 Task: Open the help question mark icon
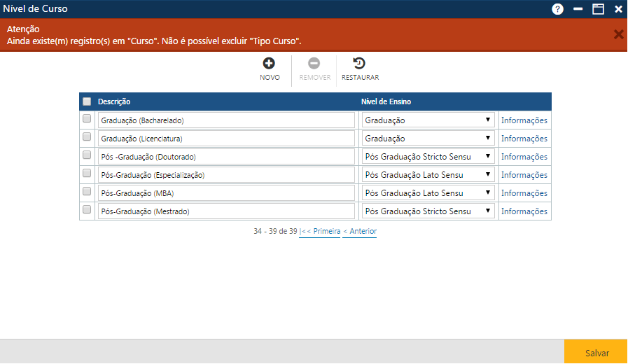(x=557, y=9)
